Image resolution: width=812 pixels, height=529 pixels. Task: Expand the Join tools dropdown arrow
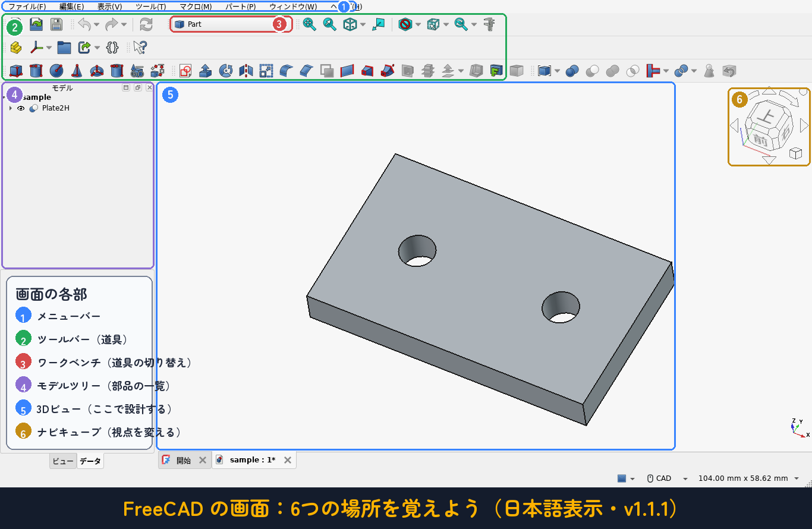point(666,71)
